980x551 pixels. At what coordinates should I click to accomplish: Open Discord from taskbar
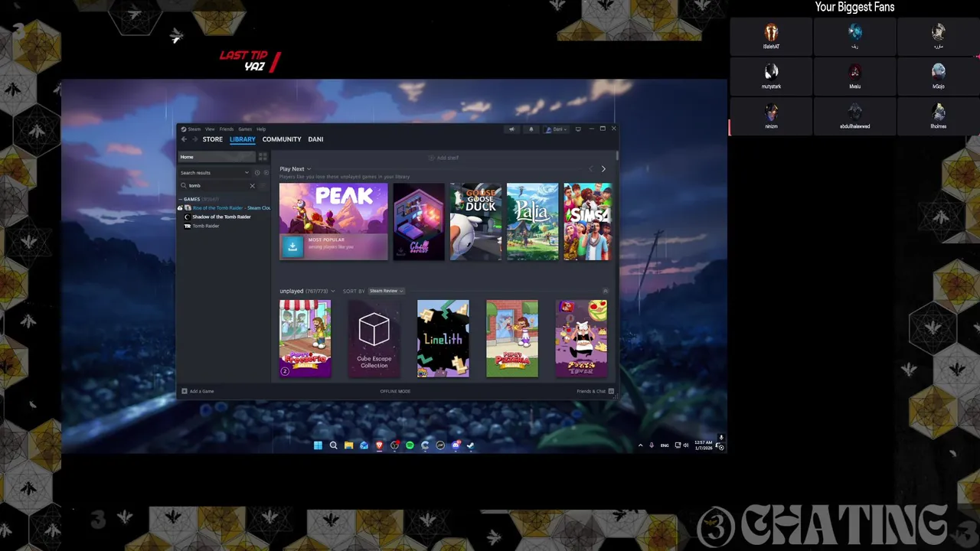coord(456,445)
